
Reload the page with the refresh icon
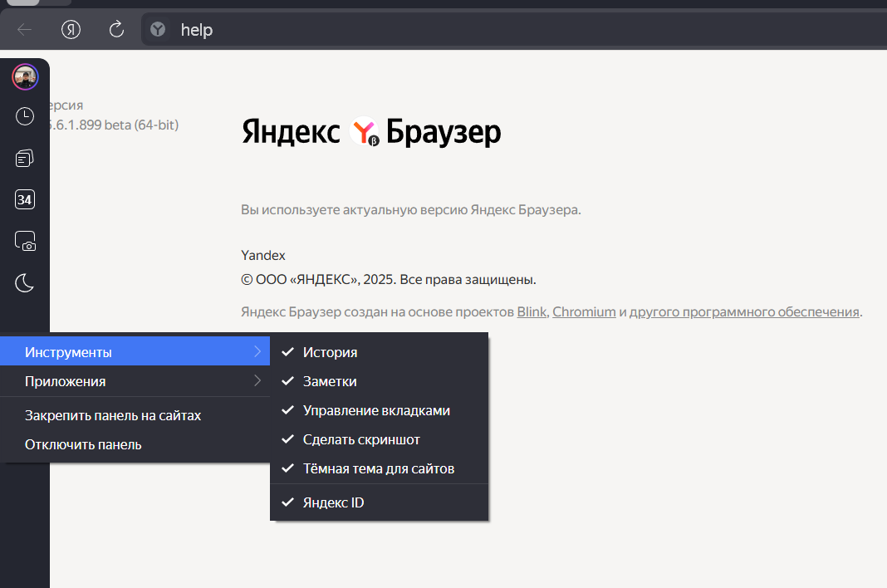pos(116,29)
